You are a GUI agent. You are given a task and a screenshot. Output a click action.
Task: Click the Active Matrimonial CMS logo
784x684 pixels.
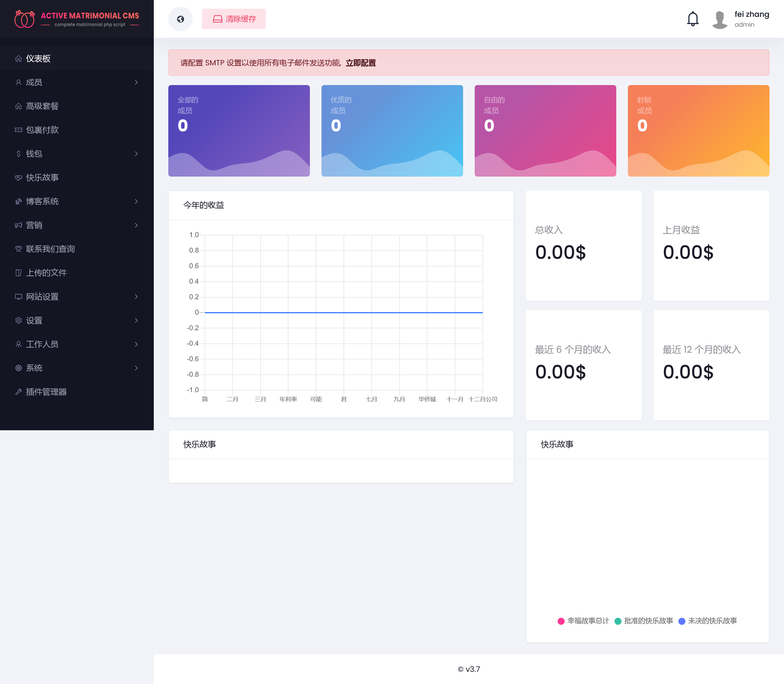77,19
